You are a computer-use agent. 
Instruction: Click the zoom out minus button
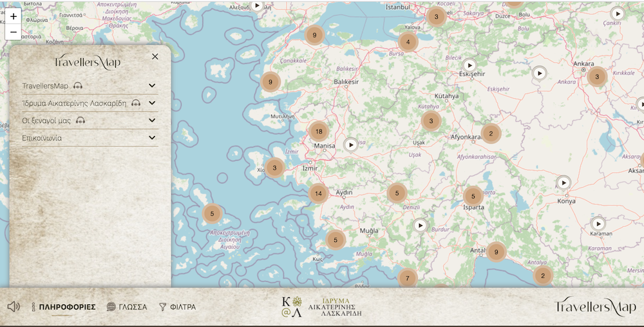point(14,32)
